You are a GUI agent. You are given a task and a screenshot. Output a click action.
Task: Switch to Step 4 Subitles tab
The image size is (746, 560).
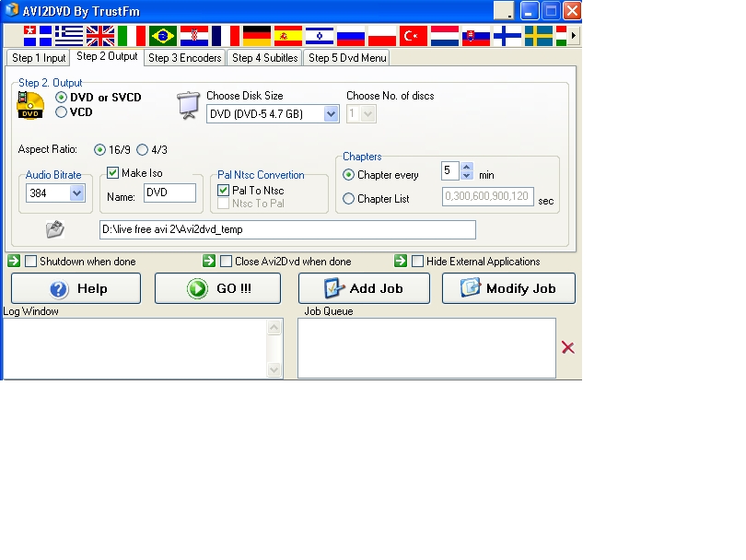(265, 58)
